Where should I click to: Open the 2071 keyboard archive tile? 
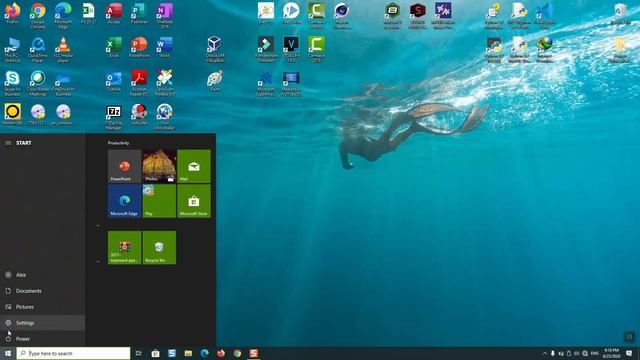tap(124, 248)
